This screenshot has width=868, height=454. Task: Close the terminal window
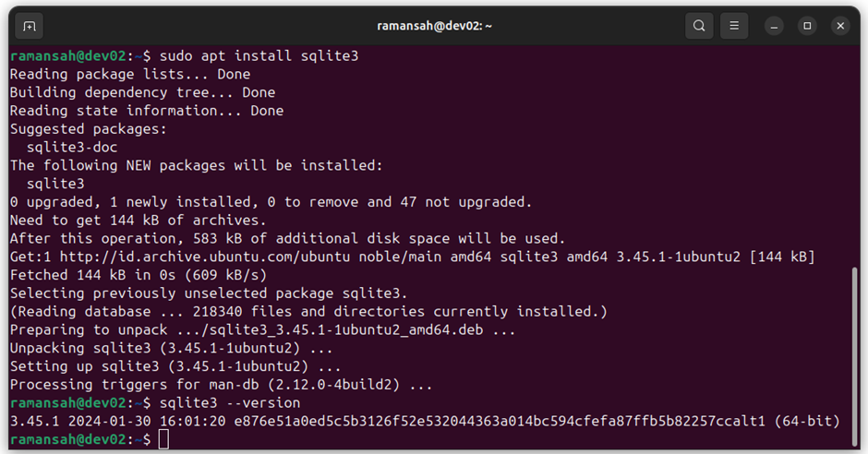coord(840,26)
